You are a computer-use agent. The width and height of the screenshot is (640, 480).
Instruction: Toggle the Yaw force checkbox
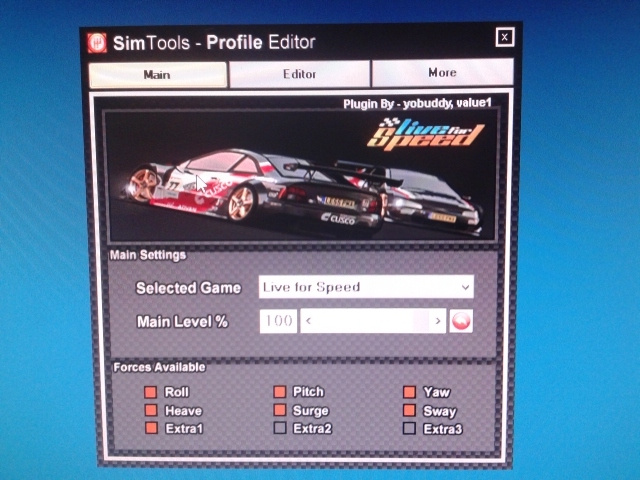[409, 392]
